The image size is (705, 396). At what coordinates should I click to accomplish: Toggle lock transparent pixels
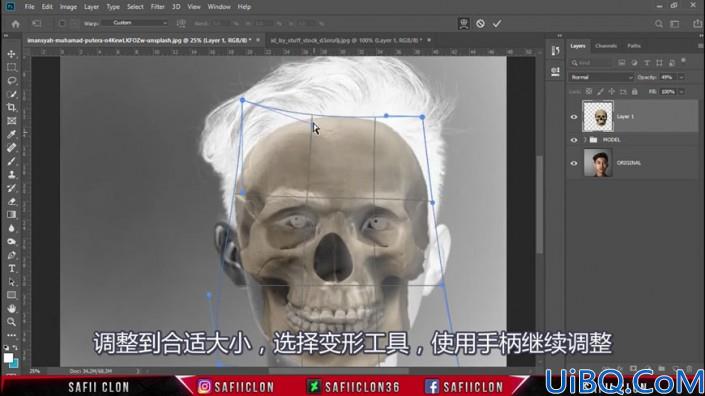(x=589, y=92)
